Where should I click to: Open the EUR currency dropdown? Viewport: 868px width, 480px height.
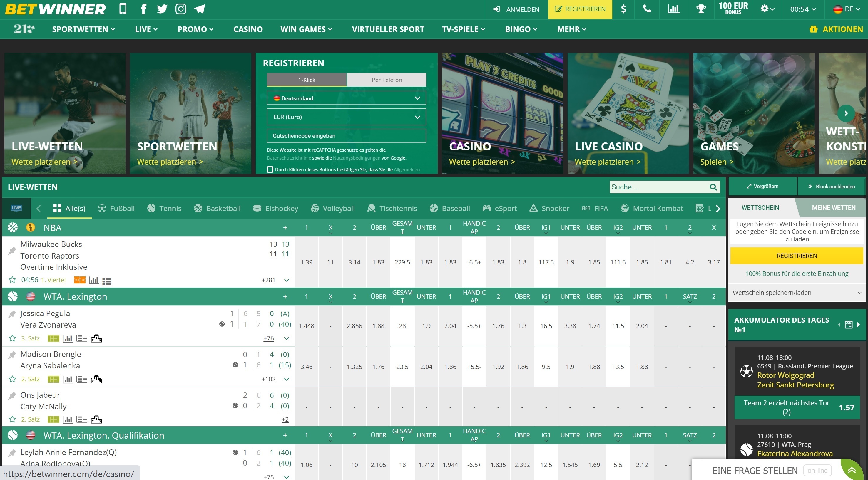click(x=346, y=117)
